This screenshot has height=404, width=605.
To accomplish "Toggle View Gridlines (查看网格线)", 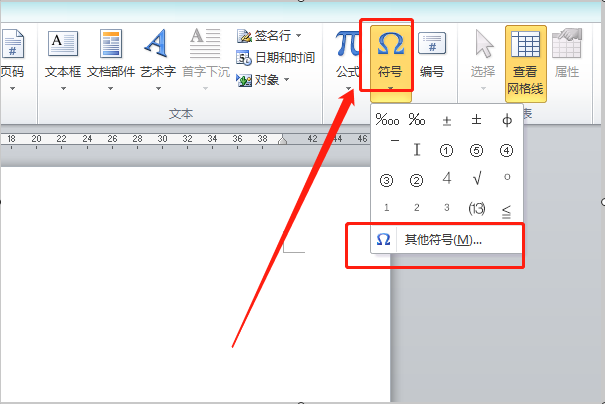I will click(526, 64).
